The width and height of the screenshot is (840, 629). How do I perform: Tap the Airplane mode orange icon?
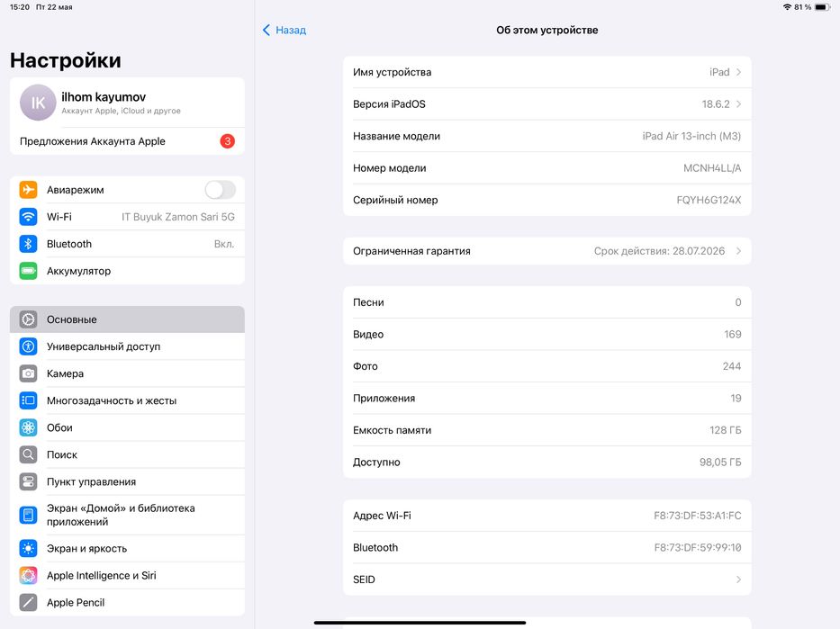tap(29, 190)
